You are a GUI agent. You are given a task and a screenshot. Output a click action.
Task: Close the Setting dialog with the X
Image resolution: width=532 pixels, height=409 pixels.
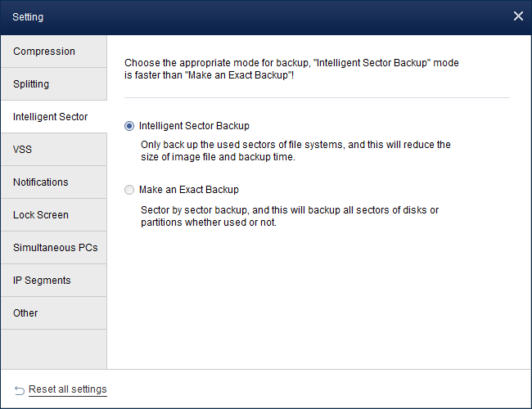(x=517, y=16)
